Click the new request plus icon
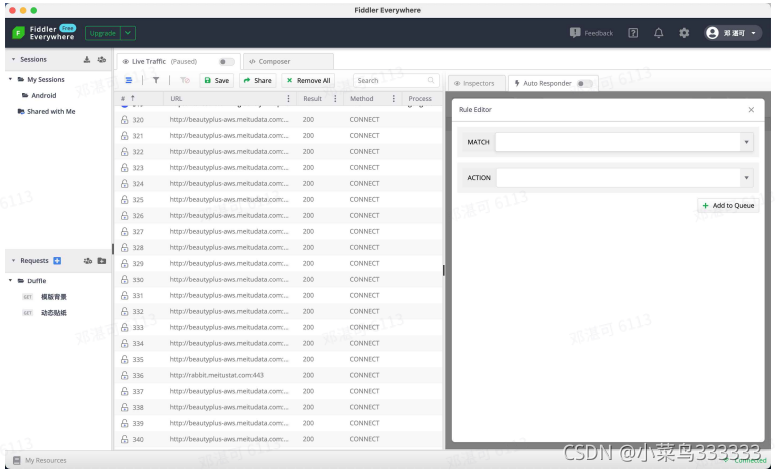The image size is (776, 471). coord(57,261)
